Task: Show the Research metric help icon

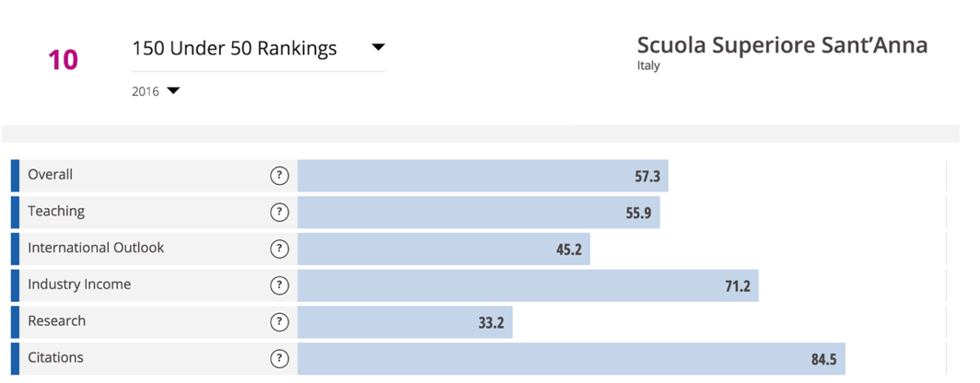Action: click(x=279, y=322)
